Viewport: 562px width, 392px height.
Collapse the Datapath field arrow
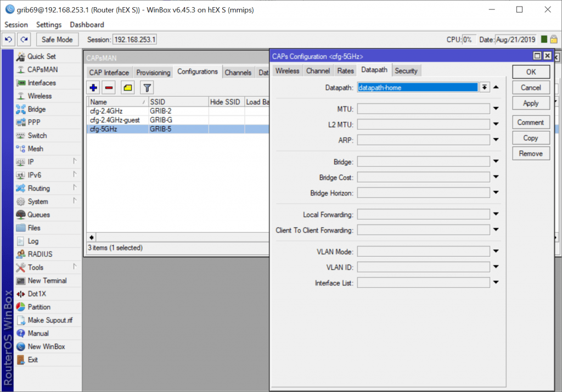(496, 87)
